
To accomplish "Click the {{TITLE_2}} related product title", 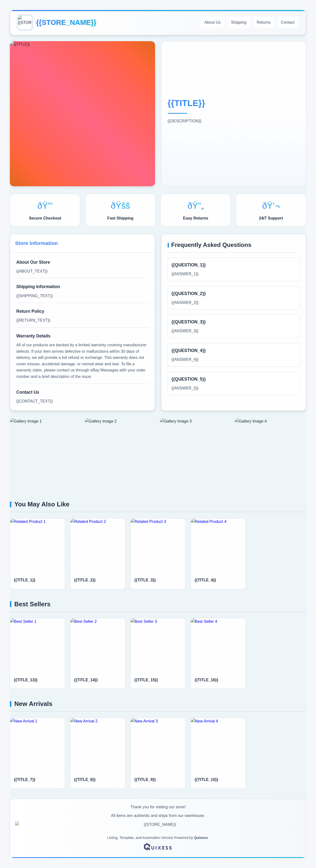I will [85, 580].
